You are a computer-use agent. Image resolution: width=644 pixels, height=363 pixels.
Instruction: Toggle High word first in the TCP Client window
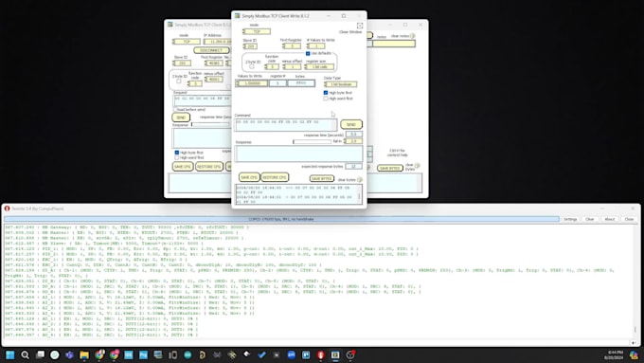click(x=177, y=158)
